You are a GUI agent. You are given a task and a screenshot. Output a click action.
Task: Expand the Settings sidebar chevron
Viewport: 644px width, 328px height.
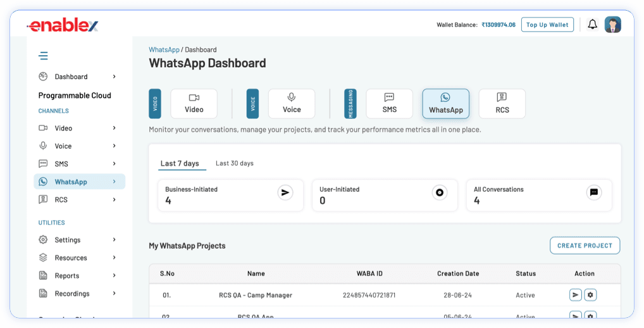114,239
